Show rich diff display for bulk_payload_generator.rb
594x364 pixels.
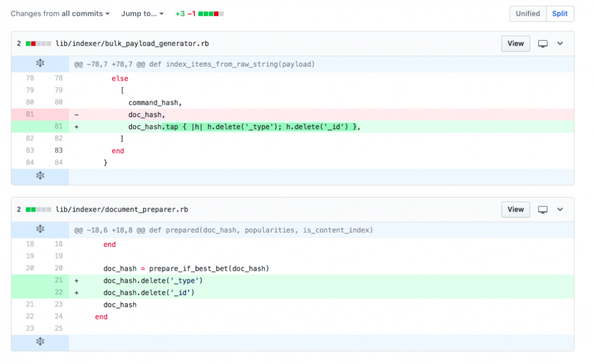[543, 43]
